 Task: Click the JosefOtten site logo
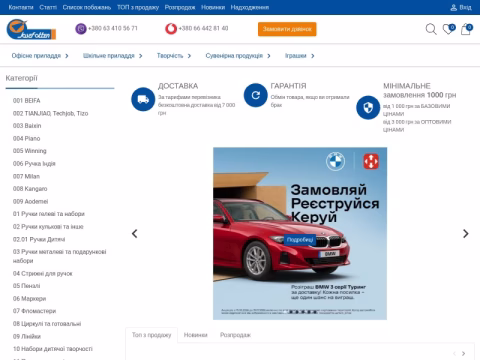pos(31,29)
